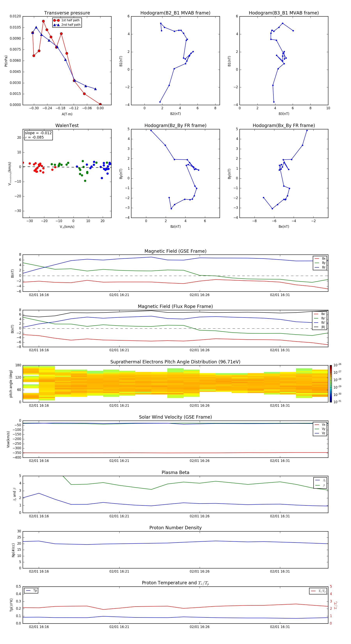Select 'Bz' in the GSE magnetic field legend
Viewport: 351px width, 644px height.
320,267
